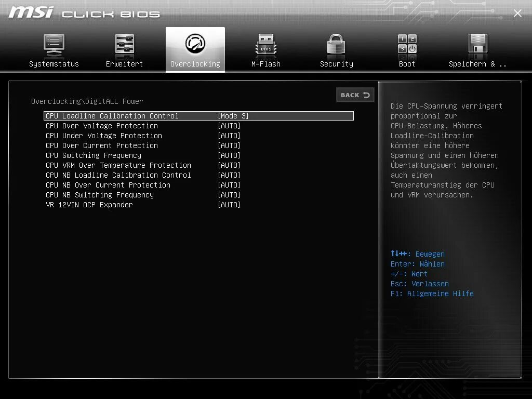Open the Speichern floppy disk icon
532x399 pixels.
[x=478, y=44]
